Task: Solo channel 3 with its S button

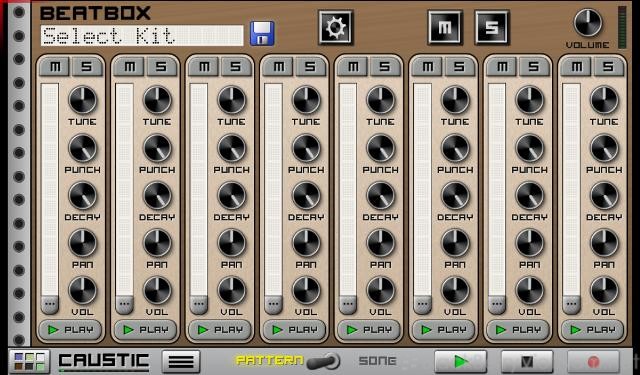Action: tap(236, 67)
